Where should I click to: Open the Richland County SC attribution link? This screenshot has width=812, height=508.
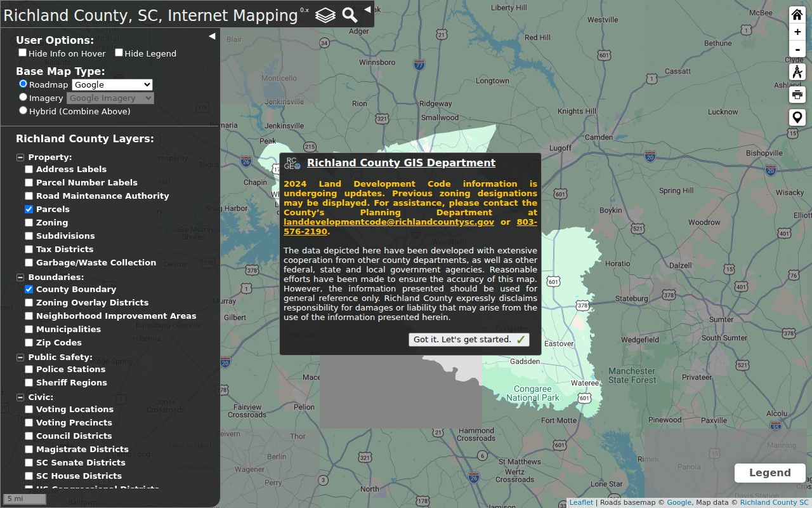[x=774, y=502]
